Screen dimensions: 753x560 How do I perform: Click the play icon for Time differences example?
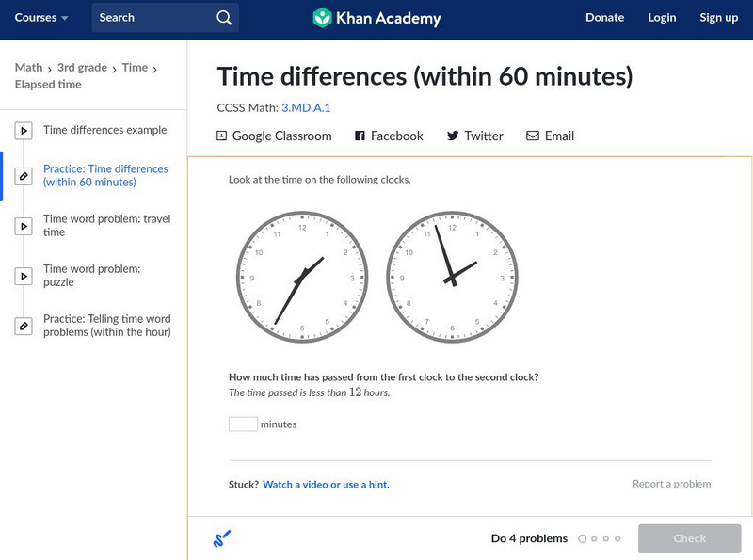click(24, 131)
